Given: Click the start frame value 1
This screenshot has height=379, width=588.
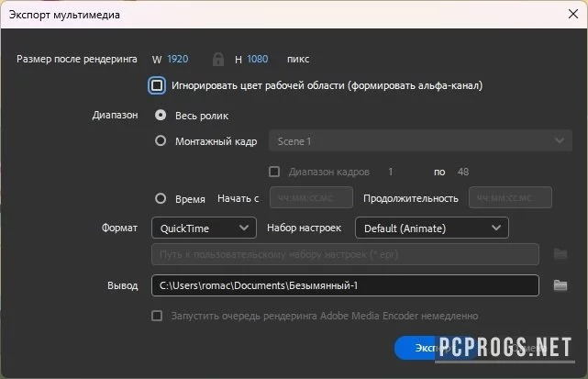Looking at the screenshot, I should 391,172.
